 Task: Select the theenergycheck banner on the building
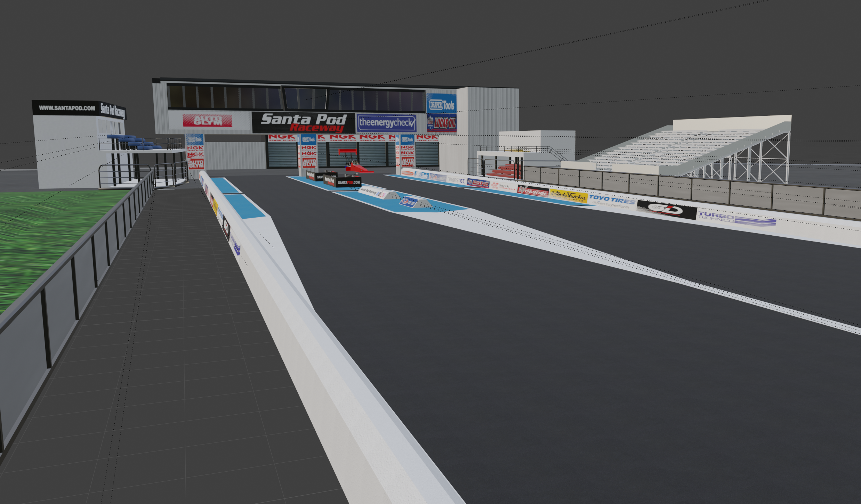click(x=386, y=123)
